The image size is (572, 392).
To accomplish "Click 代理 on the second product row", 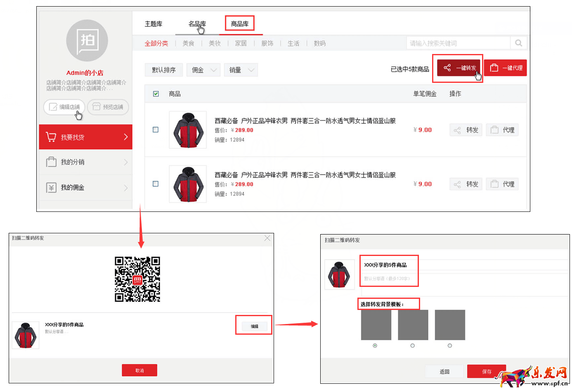I will 502,184.
